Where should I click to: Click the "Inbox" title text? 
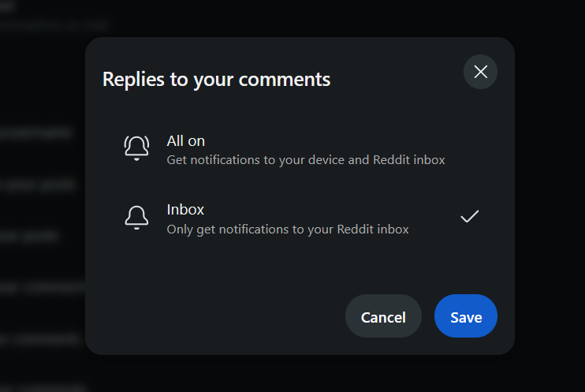pos(185,210)
